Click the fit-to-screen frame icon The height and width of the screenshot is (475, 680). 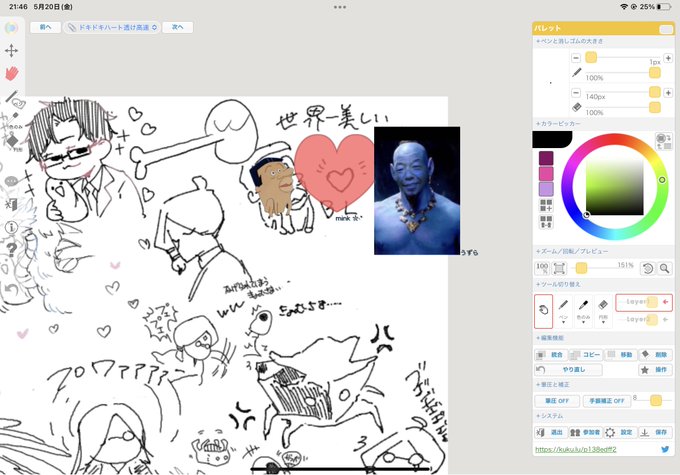click(x=559, y=269)
